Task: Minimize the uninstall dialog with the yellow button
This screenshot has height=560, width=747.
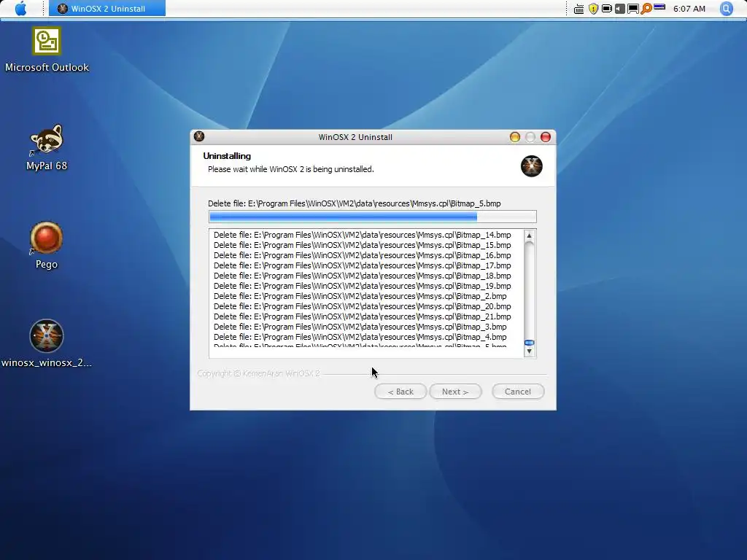Action: click(x=515, y=137)
